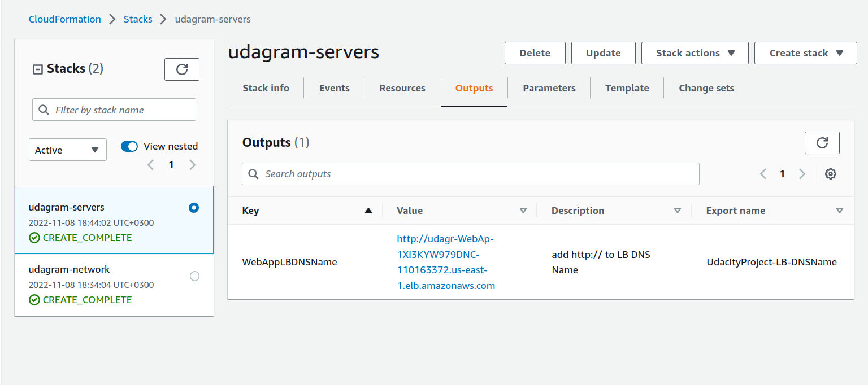Go to next page of outputs
The image size is (868, 385).
click(802, 174)
